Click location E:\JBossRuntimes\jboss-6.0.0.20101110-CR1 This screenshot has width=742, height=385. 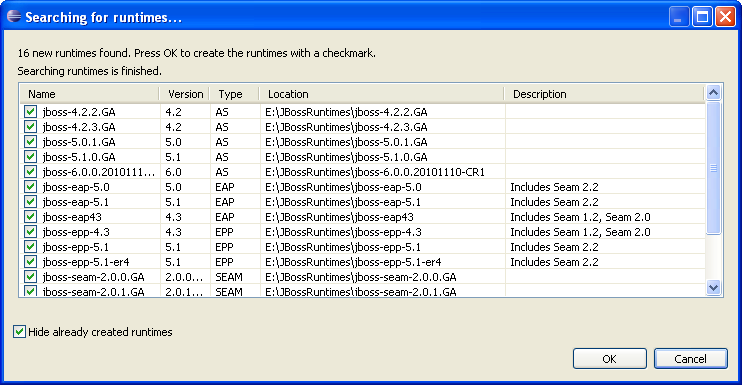(x=375, y=172)
